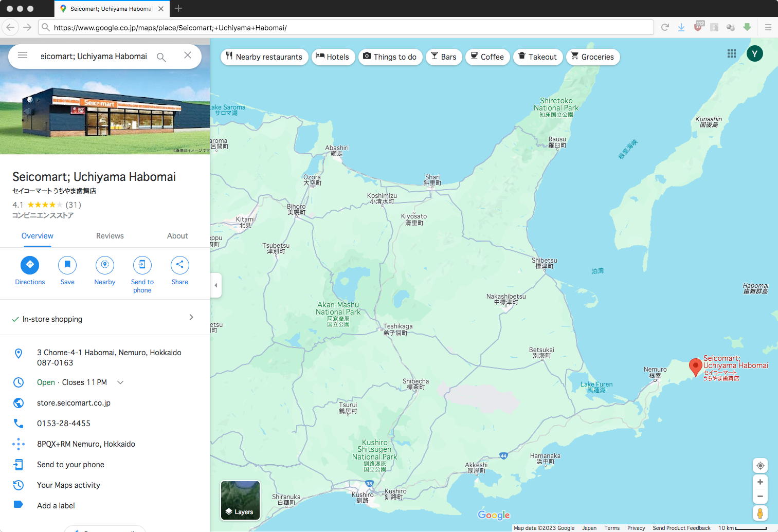This screenshot has height=532, width=778.
Task: Filter map by Hotels
Action: pos(332,57)
